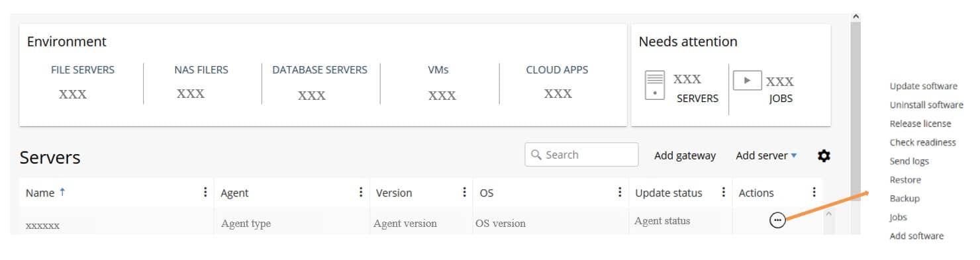Click the Add gateway link
The width and height of the screenshot is (980, 260).
click(685, 155)
